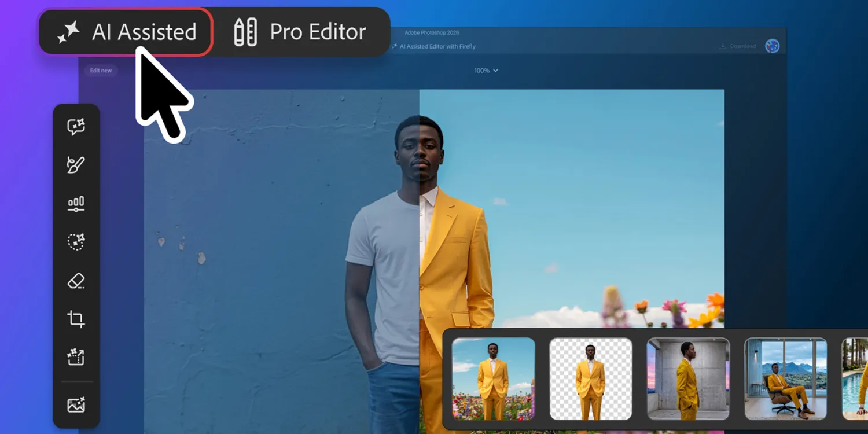Open the 100% zoom dropdown
This screenshot has height=434, width=868.
point(486,71)
